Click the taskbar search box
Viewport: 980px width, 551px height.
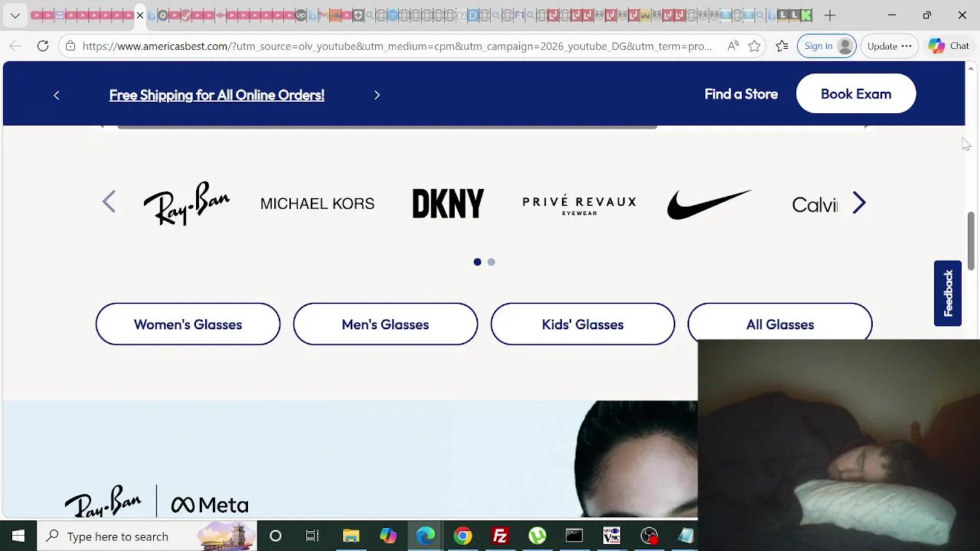[x=148, y=536]
